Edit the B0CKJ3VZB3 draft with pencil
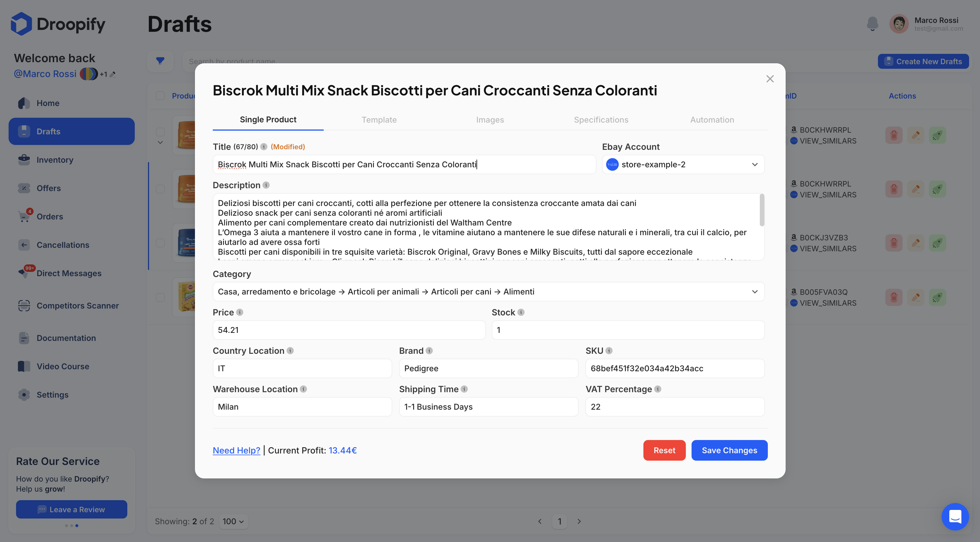This screenshot has height=542, width=980. click(x=916, y=243)
